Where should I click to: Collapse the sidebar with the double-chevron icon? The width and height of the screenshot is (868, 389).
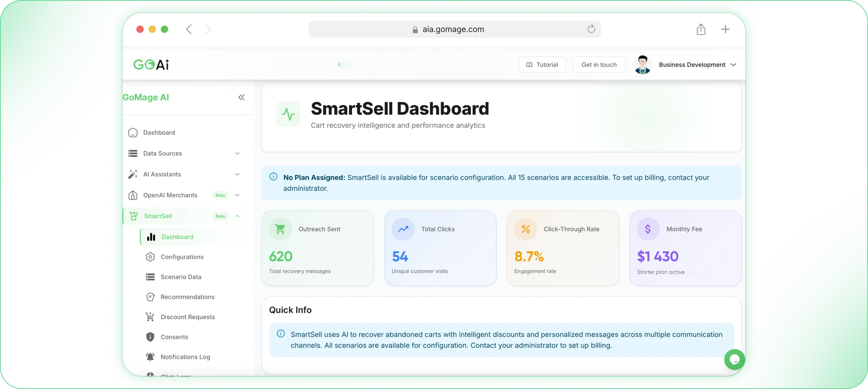point(241,97)
